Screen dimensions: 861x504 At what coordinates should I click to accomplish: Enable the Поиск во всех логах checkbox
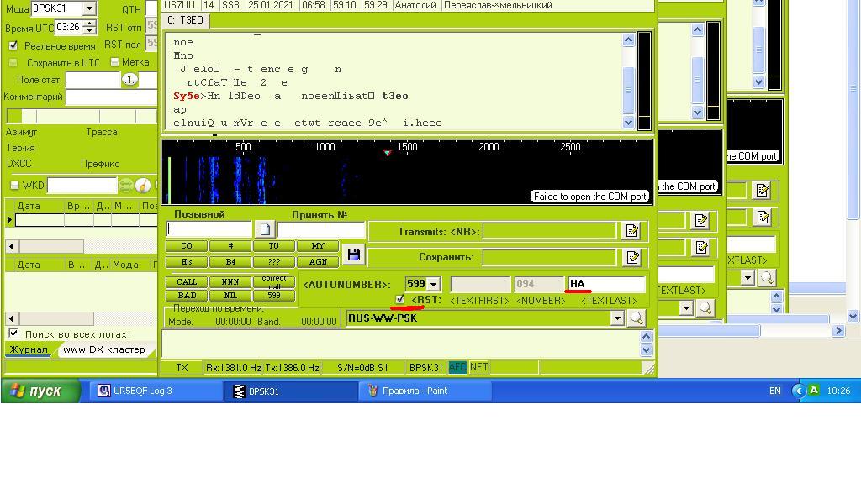tap(13, 333)
